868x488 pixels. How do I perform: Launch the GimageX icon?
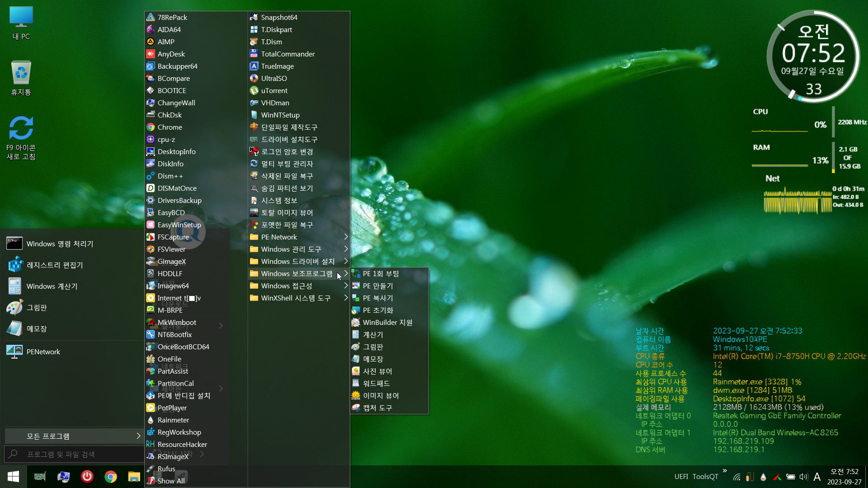[x=151, y=261]
